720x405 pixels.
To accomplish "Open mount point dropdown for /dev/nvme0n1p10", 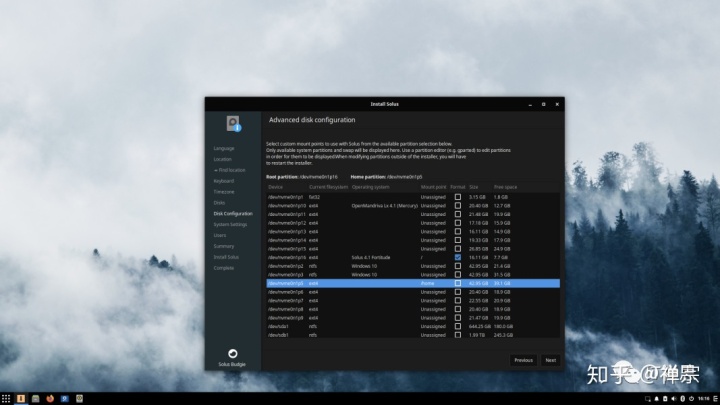I will [x=433, y=206].
